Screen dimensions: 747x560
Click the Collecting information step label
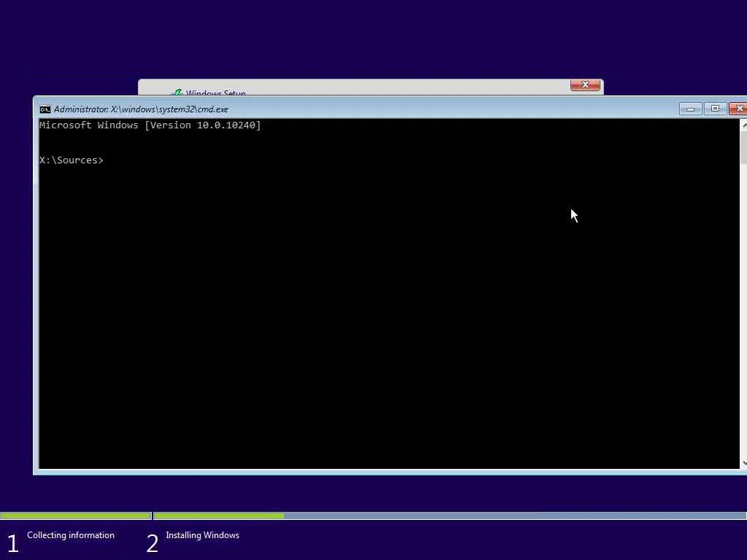pyautogui.click(x=71, y=535)
